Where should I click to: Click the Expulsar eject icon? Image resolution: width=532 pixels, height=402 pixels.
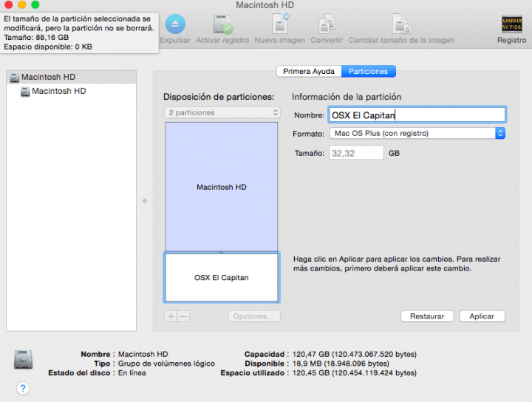click(175, 24)
